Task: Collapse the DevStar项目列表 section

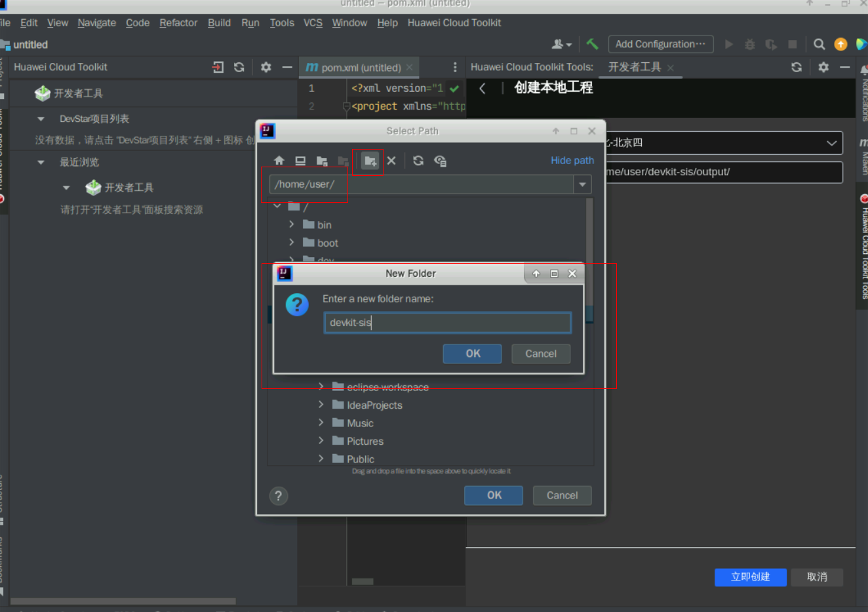Action: pyautogui.click(x=41, y=119)
